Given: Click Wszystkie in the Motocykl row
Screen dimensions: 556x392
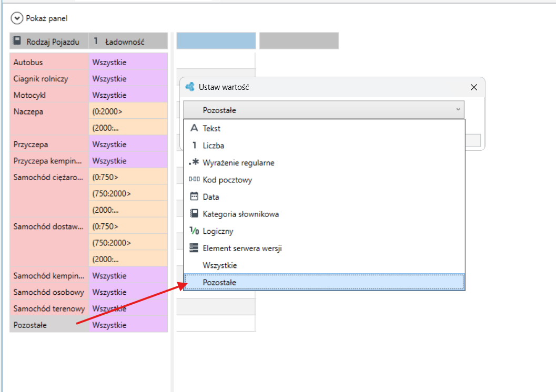Looking at the screenshot, I should coord(128,95).
